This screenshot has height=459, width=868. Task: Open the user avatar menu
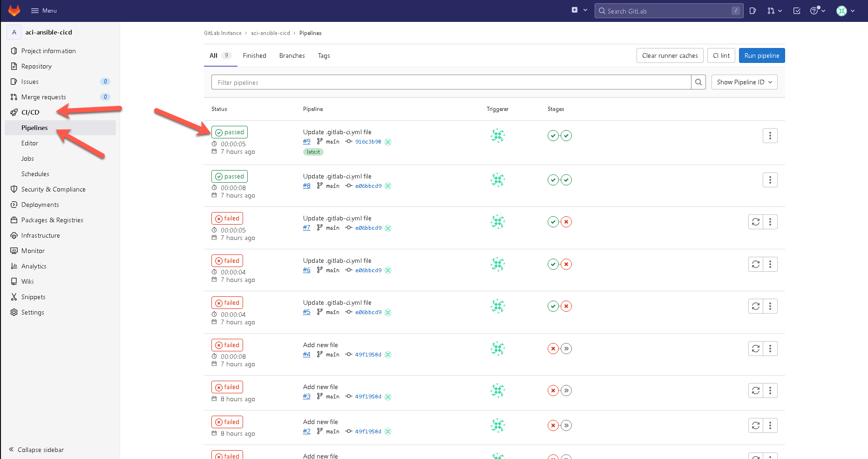click(846, 11)
